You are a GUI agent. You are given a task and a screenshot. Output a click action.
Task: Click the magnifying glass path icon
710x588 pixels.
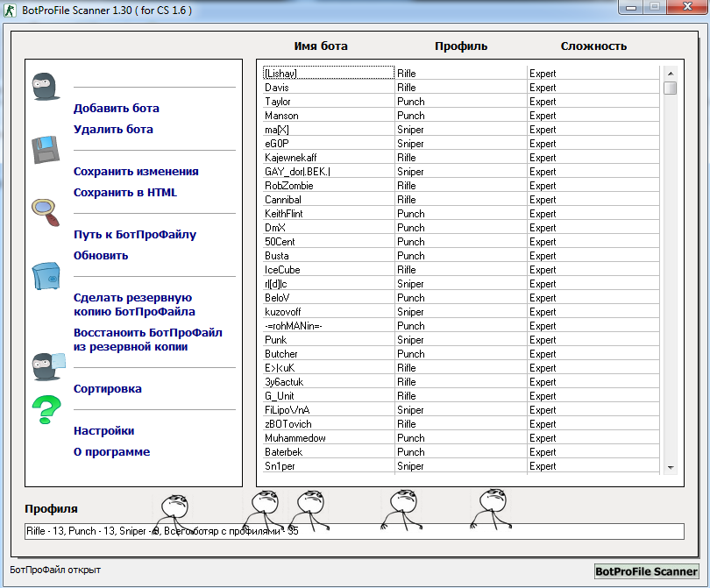[45, 211]
